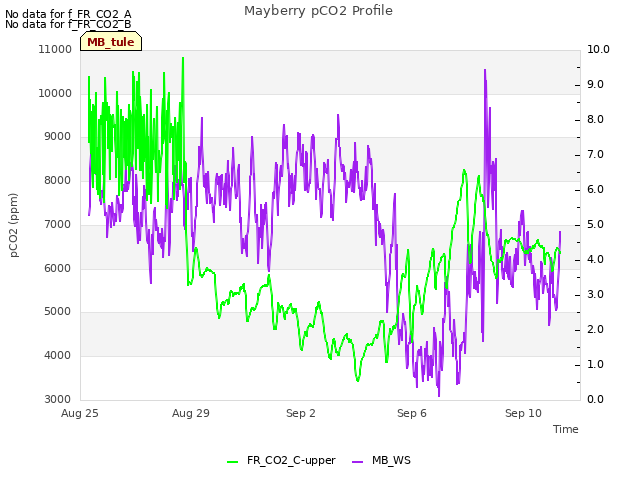This screenshot has width=640, height=480.
Task: Click the 3.0 right axis value
Action: pos(595,295)
